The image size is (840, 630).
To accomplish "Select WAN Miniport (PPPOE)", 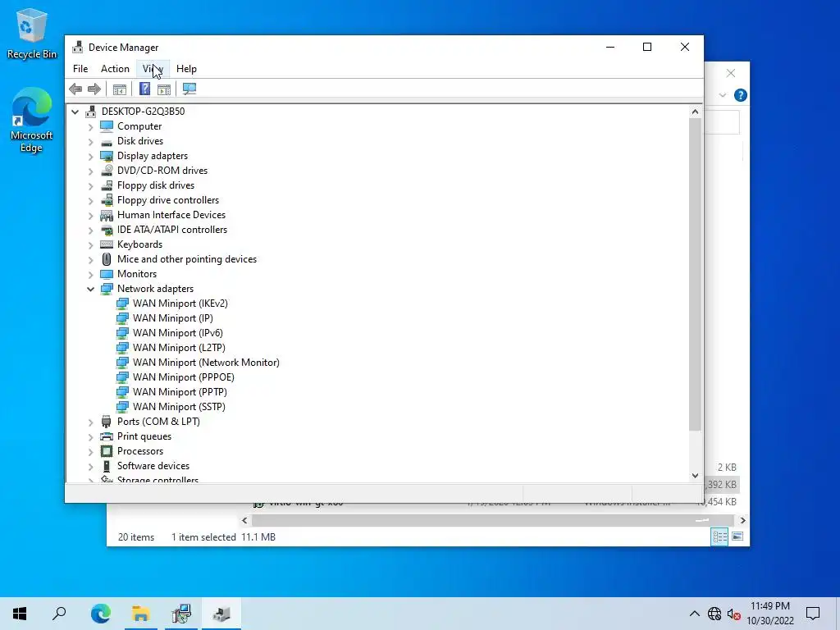I will click(184, 377).
